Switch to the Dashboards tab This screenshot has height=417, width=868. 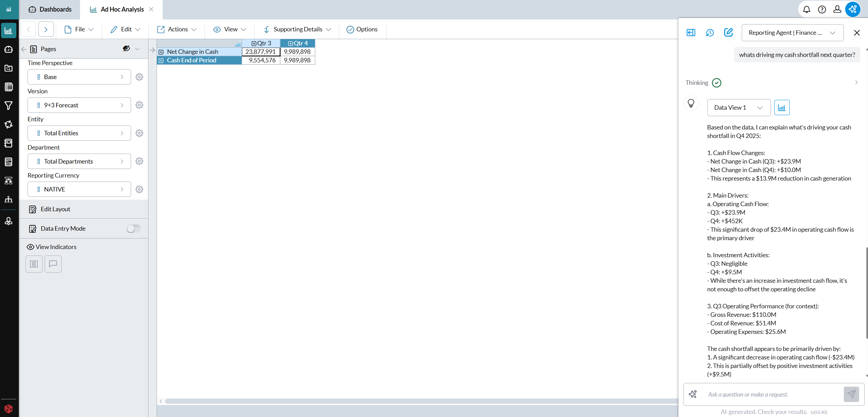(x=50, y=9)
